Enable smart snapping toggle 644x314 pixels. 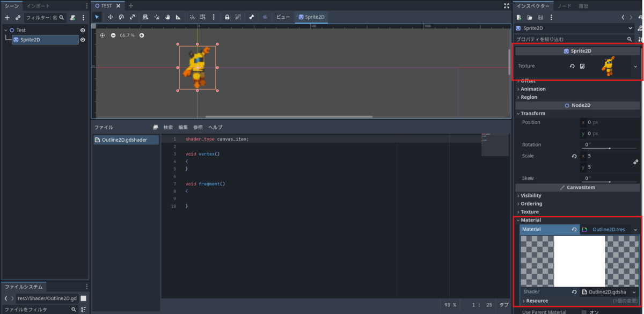click(193, 17)
